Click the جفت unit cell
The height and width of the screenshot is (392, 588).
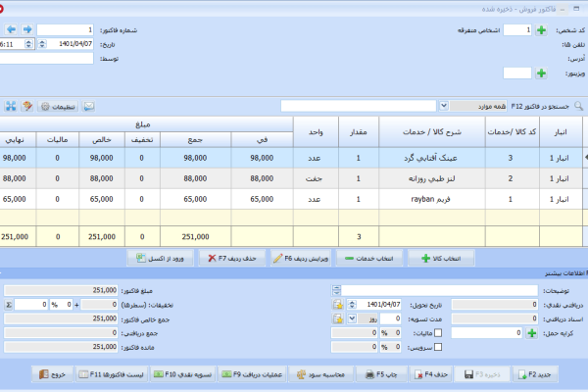pos(316,178)
